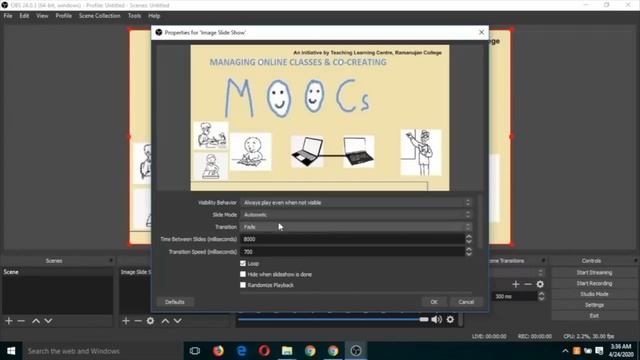
Task: Add a scene transition with the plus icon
Action: coord(516,284)
